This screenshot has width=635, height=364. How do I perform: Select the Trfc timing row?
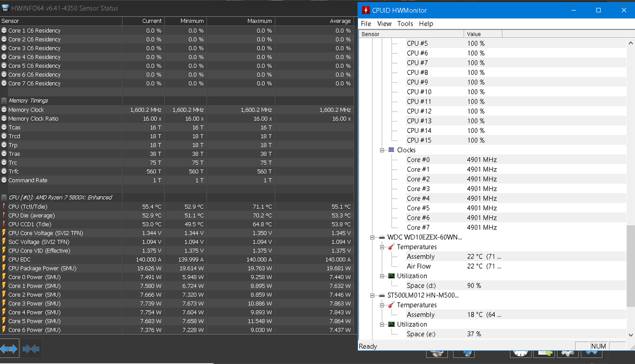177,172
